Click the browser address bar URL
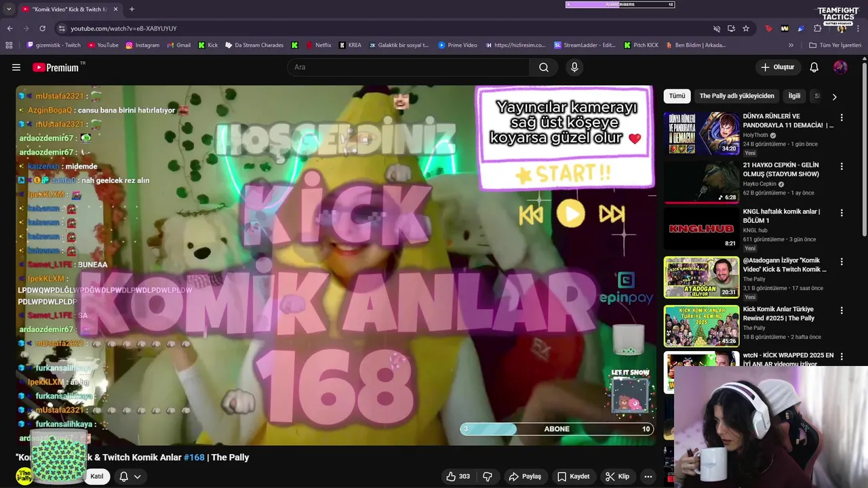The image size is (868, 488). point(123,28)
